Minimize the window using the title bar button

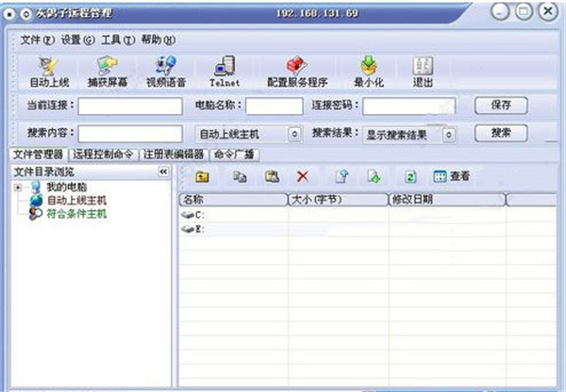[x=500, y=11]
